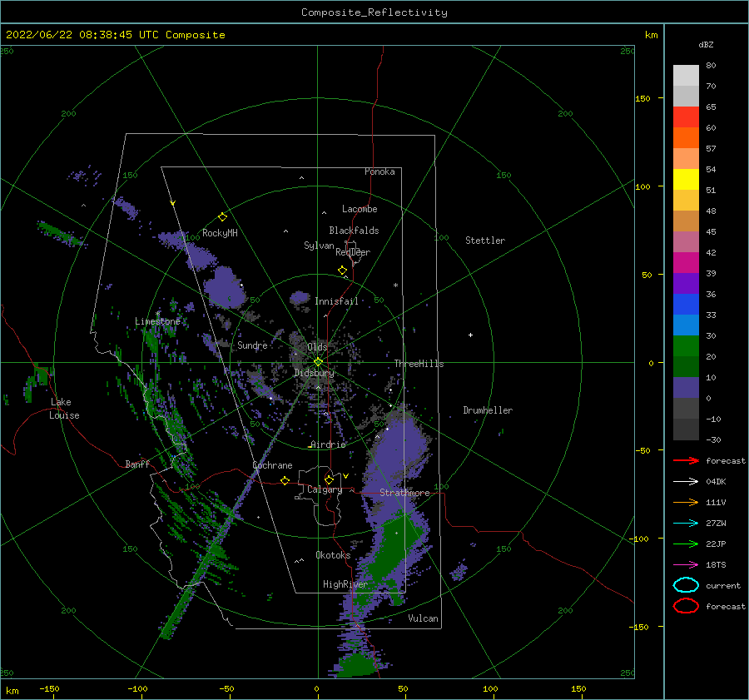Image resolution: width=749 pixels, height=700 pixels.
Task: Click the Lake Louise label
Action: (x=64, y=409)
